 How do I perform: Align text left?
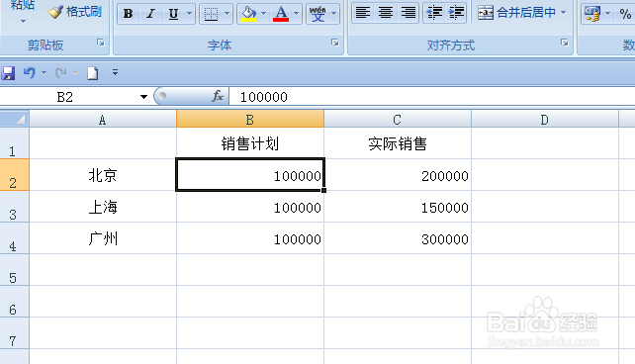click(x=363, y=13)
